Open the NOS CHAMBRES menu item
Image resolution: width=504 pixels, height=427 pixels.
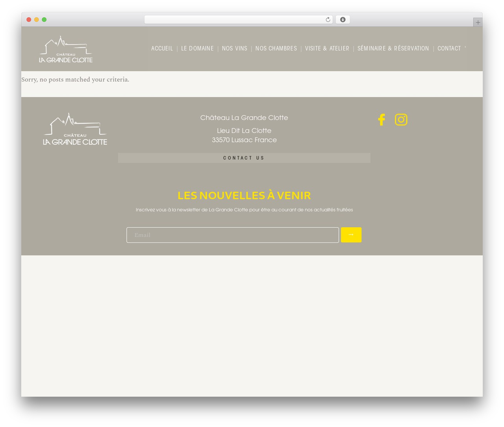click(x=276, y=48)
